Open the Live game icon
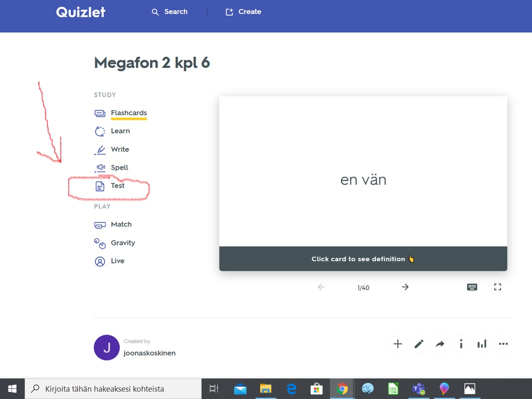Viewport: 532px width, 399px height. tap(100, 261)
